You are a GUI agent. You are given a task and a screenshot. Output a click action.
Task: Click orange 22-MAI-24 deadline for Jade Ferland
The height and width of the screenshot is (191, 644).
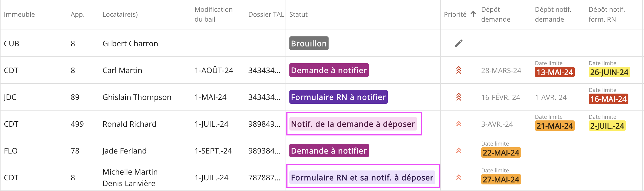(501, 153)
